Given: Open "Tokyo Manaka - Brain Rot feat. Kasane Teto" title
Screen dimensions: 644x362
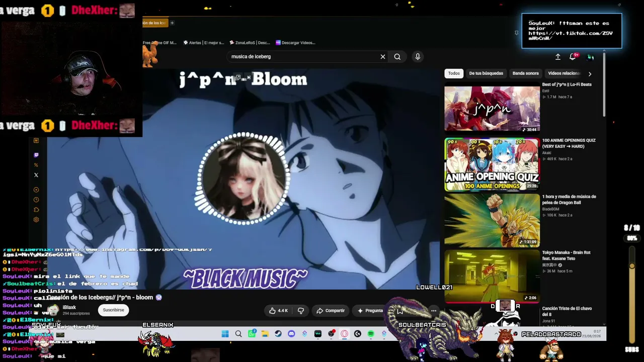Looking at the screenshot, I should pos(566,255).
